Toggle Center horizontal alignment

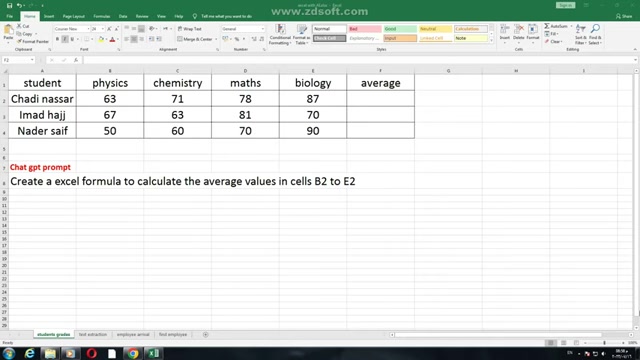pos(134,39)
